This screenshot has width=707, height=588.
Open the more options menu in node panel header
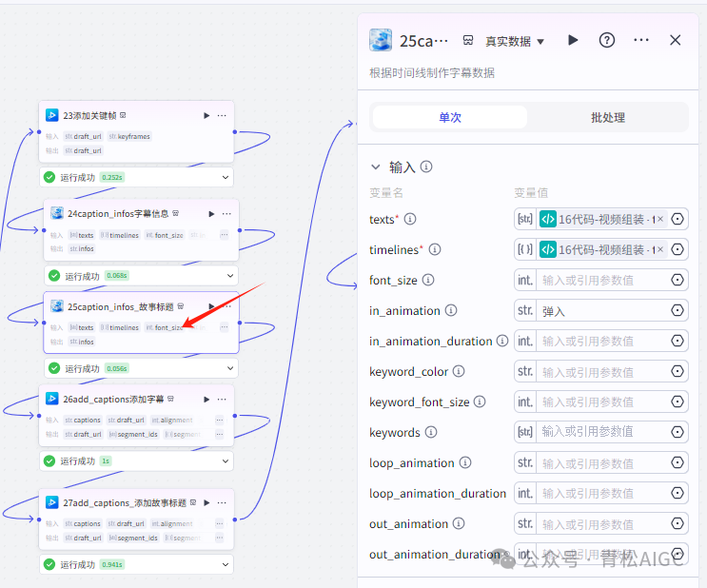pos(640,40)
